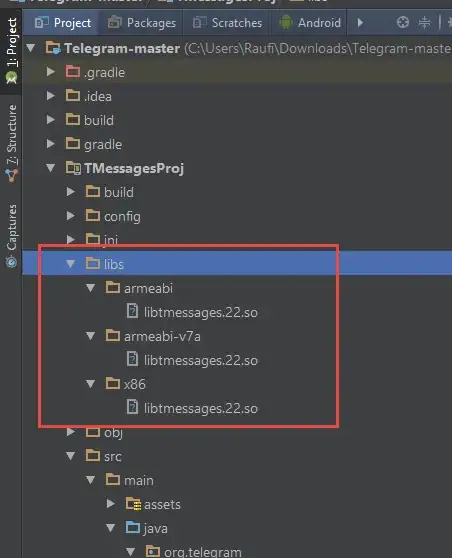Click the Captures sidebar camera icon

(x=11, y=262)
